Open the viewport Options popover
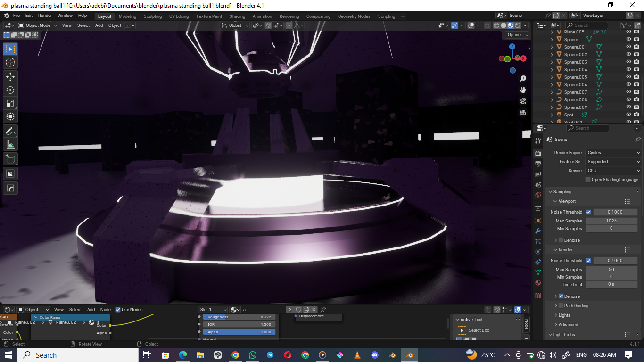 tap(517, 35)
